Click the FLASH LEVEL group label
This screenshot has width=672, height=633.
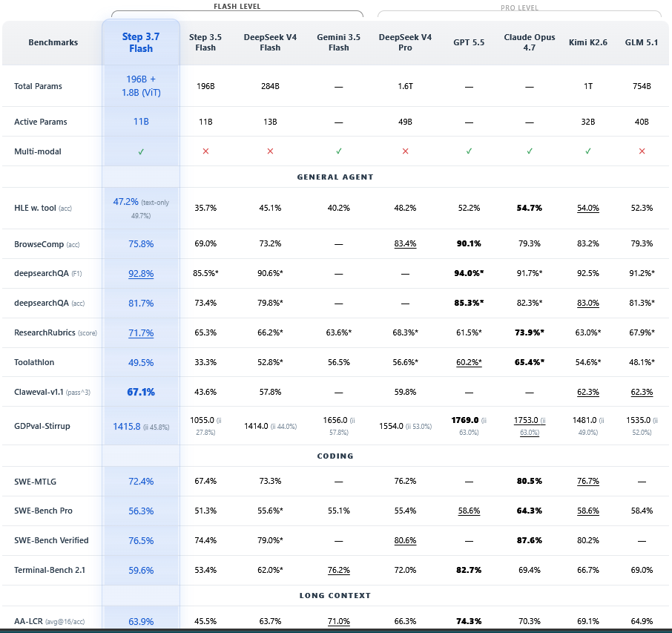[237, 7]
